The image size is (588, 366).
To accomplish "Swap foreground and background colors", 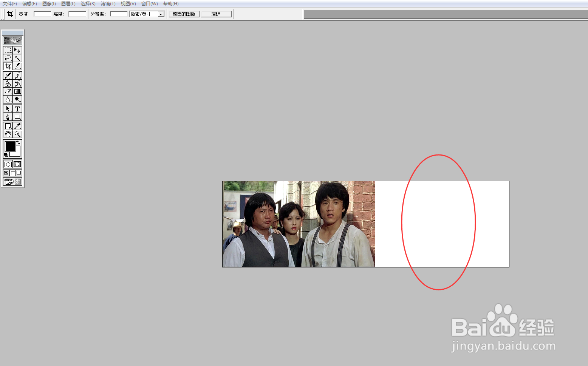I will click(18, 142).
